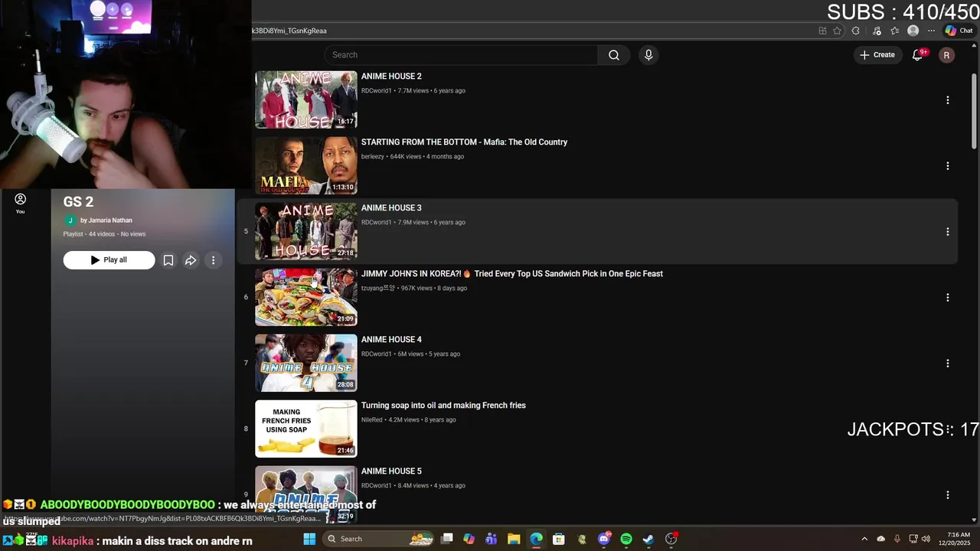Open more options for GS 2 playlist
This screenshot has height=551, width=980.
coord(214,260)
